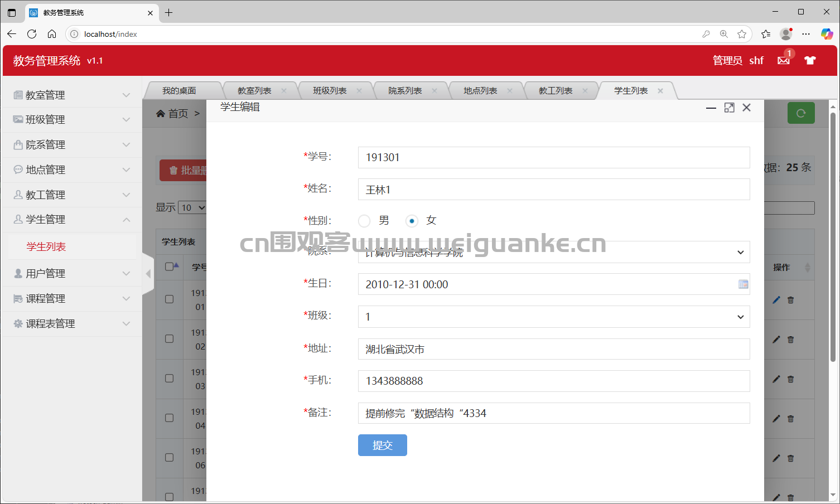840x504 pixels.
Task: Open 学生列表 sidebar link
Action: (x=46, y=246)
